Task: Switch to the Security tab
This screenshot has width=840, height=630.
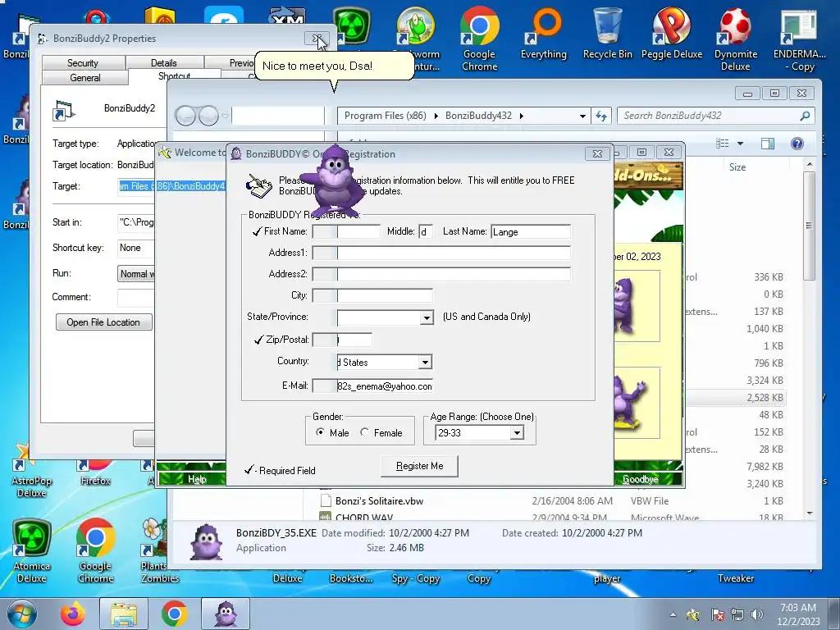Action: click(83, 62)
